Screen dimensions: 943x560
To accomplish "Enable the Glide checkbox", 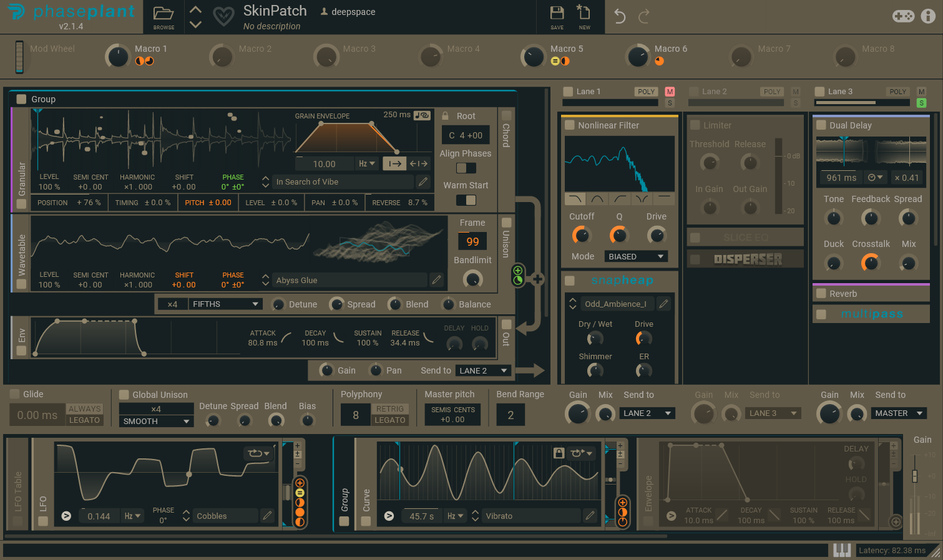I will tap(14, 394).
